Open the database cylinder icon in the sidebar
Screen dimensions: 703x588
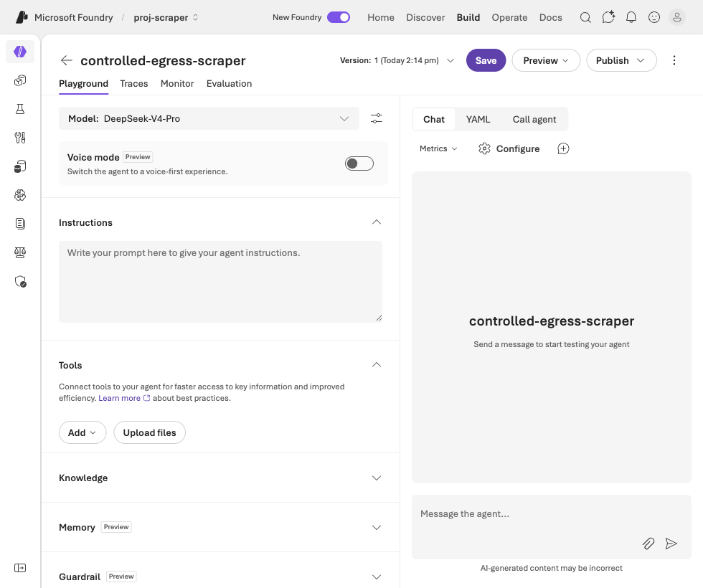(x=20, y=166)
